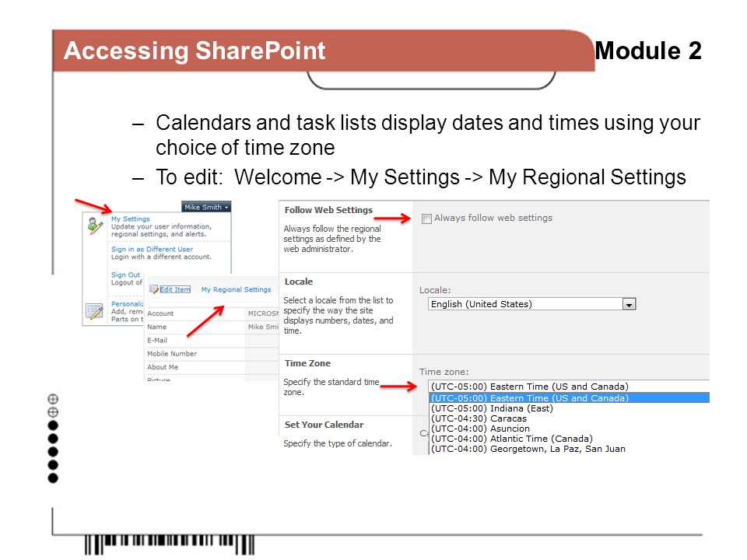
Task: Select Atlantic Time (Canada) option
Action: point(512,439)
